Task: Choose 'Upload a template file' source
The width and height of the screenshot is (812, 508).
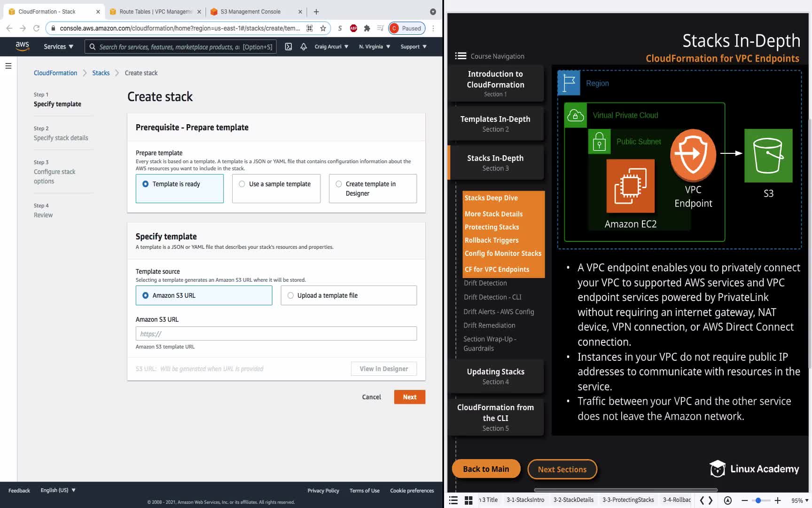Action: [x=349, y=295]
